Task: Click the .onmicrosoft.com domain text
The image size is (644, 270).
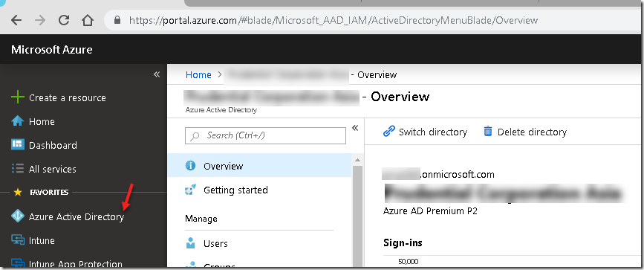Action: point(457,175)
